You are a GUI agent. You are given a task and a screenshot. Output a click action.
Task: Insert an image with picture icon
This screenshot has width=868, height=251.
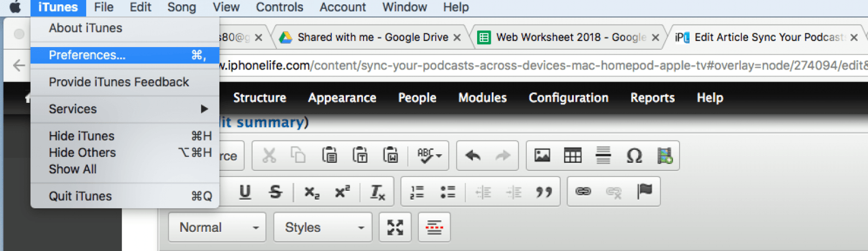pos(542,156)
